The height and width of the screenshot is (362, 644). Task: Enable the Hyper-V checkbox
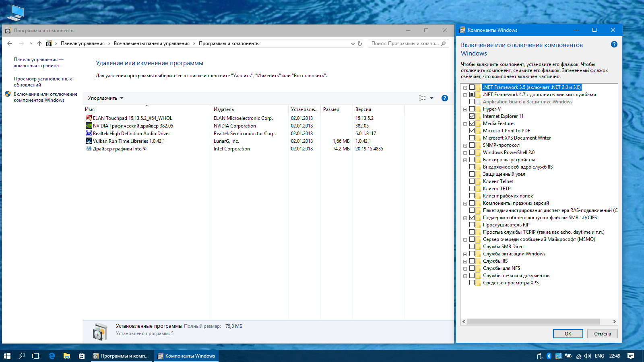472,109
